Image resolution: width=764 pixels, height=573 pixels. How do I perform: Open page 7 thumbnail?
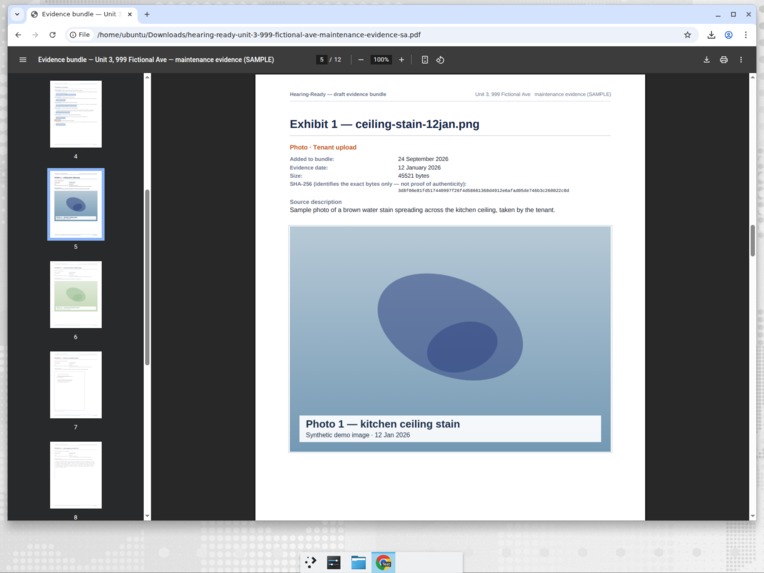pos(76,384)
